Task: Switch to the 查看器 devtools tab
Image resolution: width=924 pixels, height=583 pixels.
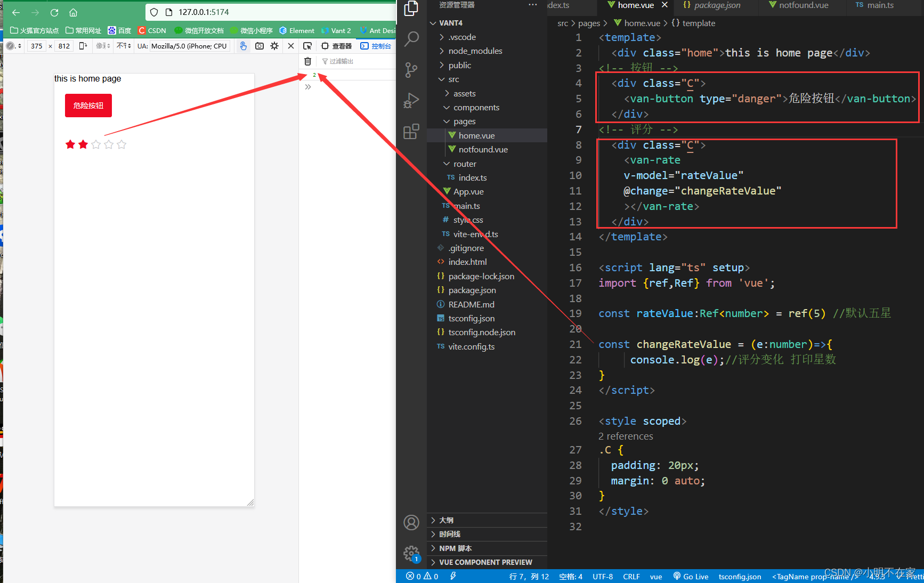Action: 337,46
